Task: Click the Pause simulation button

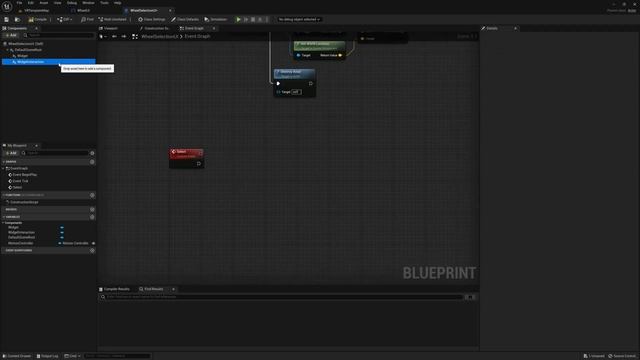Action: 246,19
